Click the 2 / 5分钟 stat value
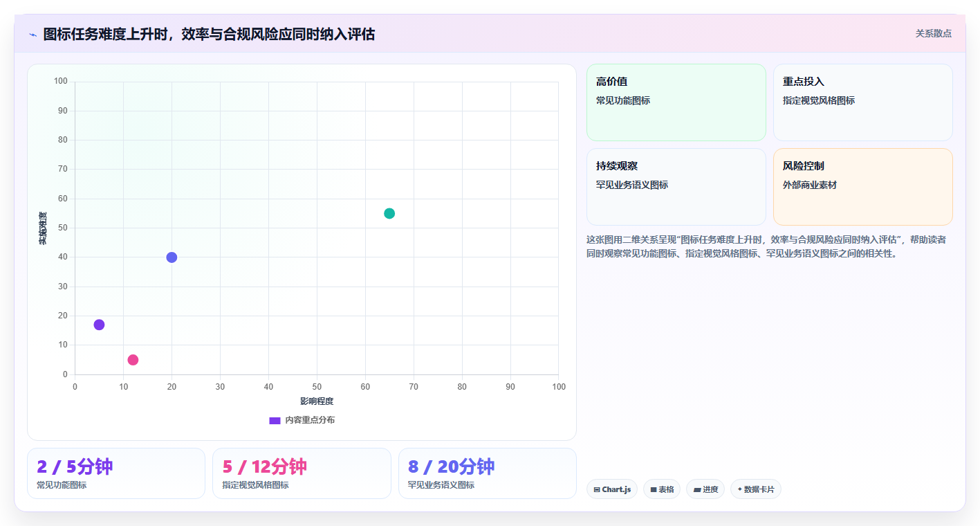The height and width of the screenshot is (526, 980). pyautogui.click(x=75, y=466)
